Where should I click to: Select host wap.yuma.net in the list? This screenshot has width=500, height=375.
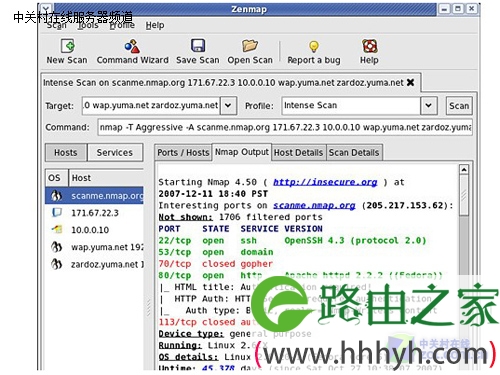[94, 247]
